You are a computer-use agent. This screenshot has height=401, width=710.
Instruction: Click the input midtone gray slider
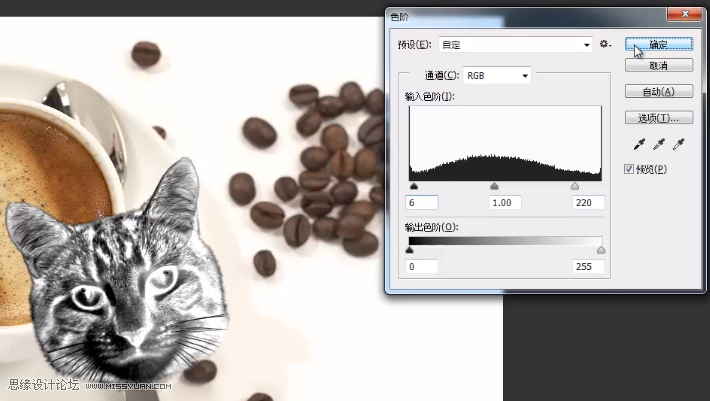[494, 186]
